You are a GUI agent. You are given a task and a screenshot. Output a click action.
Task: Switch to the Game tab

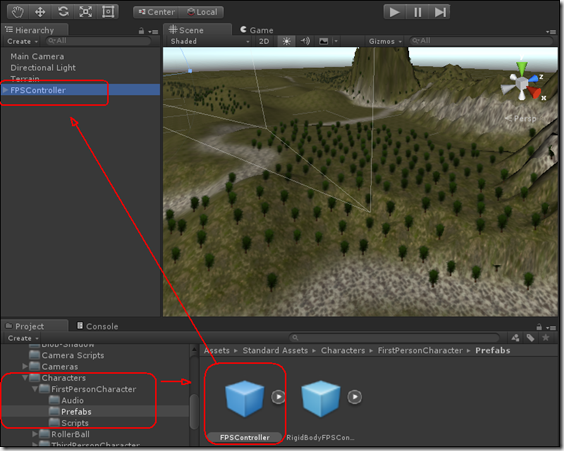[x=257, y=30]
